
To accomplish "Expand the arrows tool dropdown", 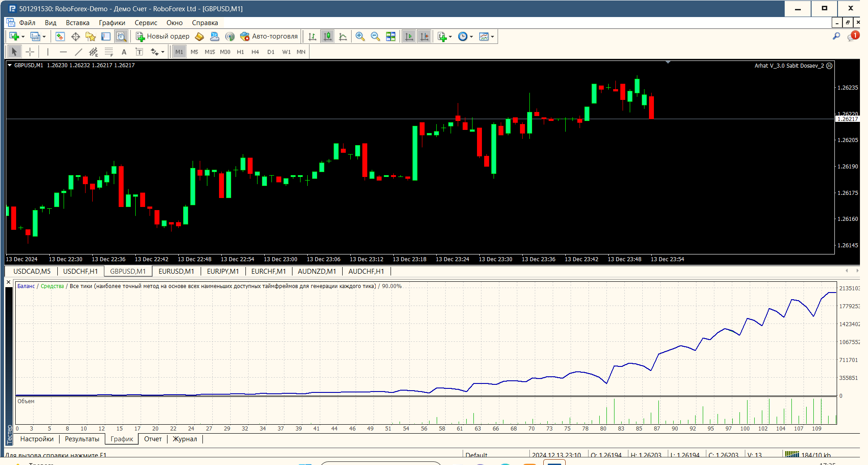I will pos(163,52).
